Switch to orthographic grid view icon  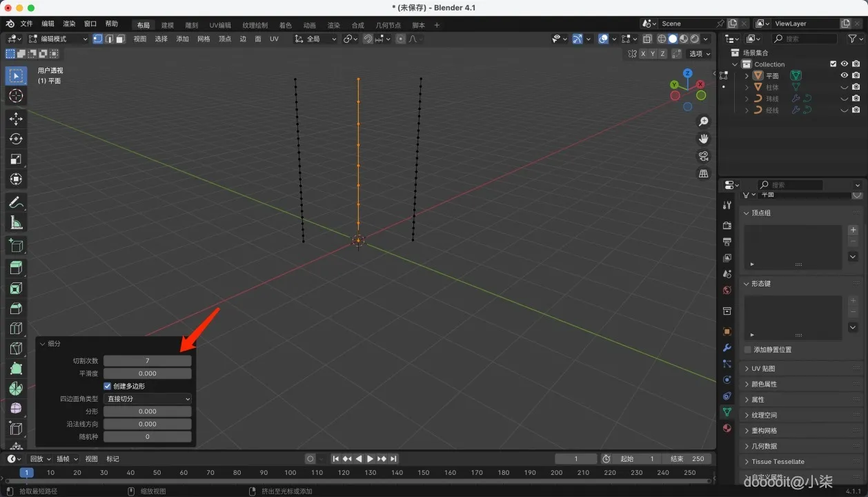[704, 173]
